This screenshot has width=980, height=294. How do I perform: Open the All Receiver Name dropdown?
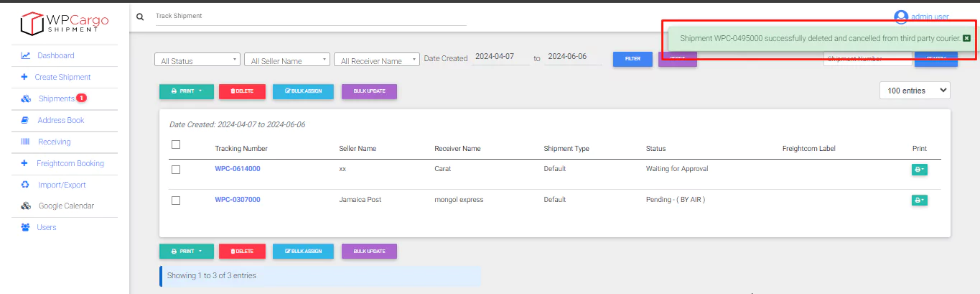tap(377, 60)
